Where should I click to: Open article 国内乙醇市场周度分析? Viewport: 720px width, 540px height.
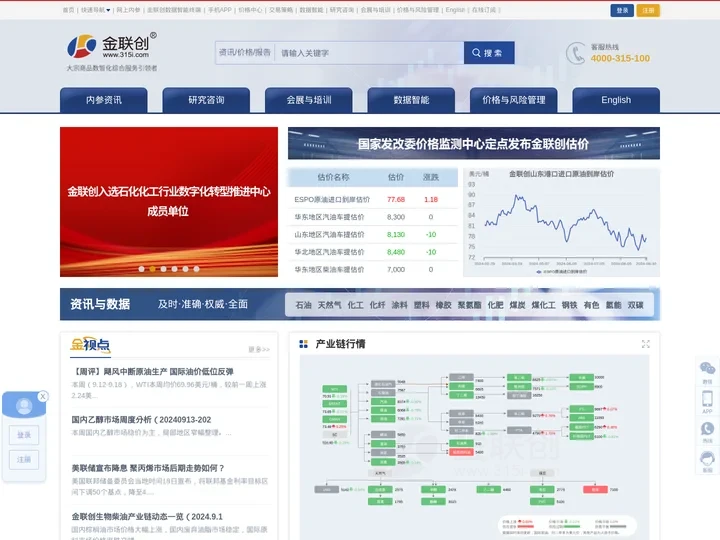coord(141,420)
